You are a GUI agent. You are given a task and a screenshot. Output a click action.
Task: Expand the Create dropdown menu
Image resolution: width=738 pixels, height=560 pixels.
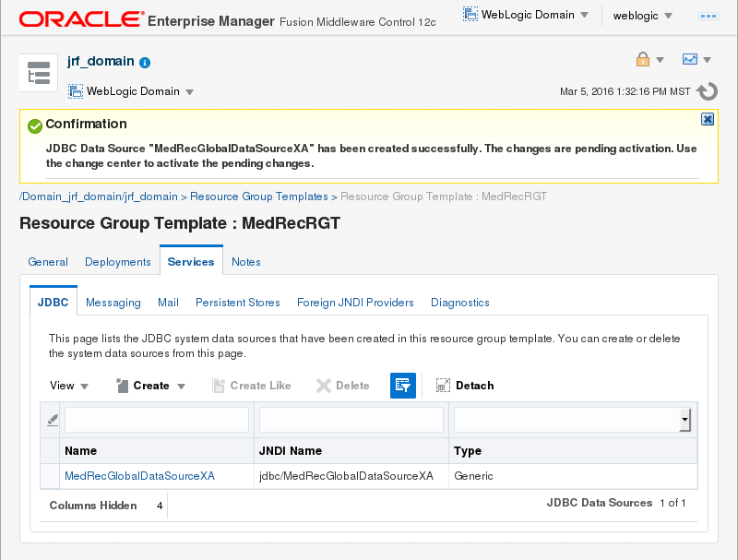[182, 387]
